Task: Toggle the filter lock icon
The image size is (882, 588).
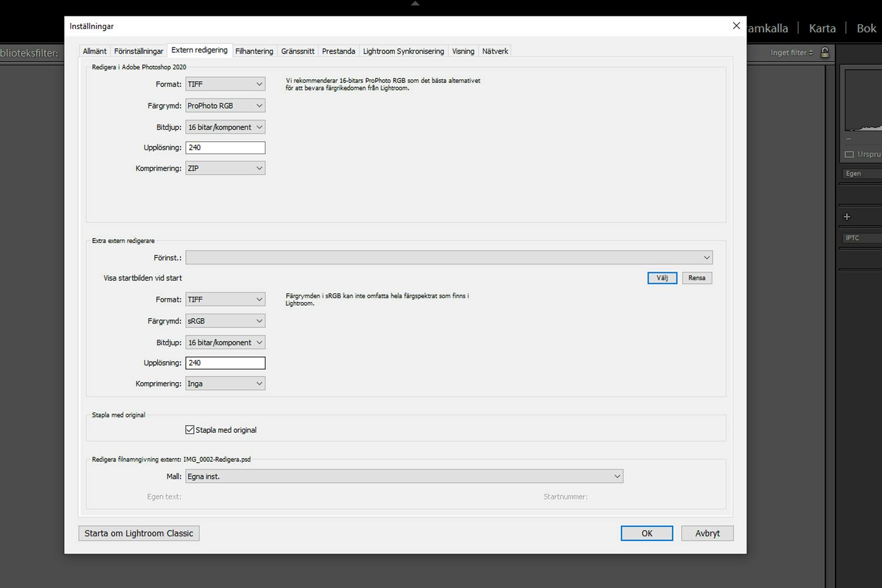Action: [825, 52]
